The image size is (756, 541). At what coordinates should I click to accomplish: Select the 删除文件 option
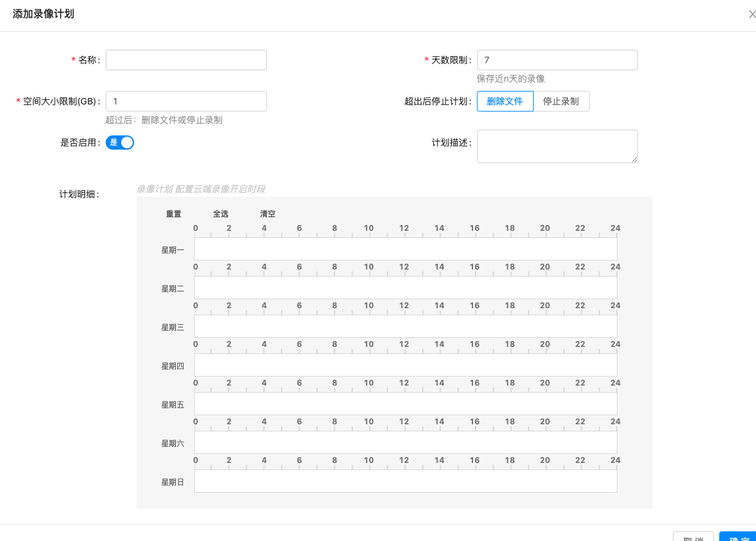click(505, 101)
